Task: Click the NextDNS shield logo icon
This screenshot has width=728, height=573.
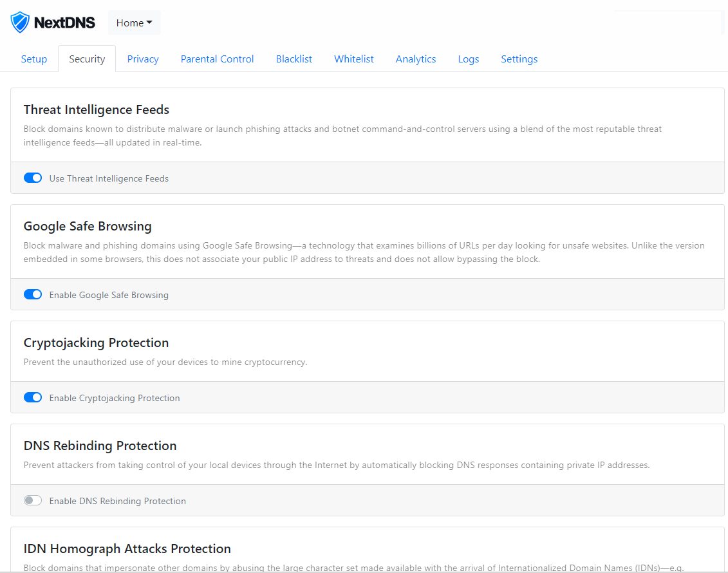Action: pyautogui.click(x=20, y=23)
